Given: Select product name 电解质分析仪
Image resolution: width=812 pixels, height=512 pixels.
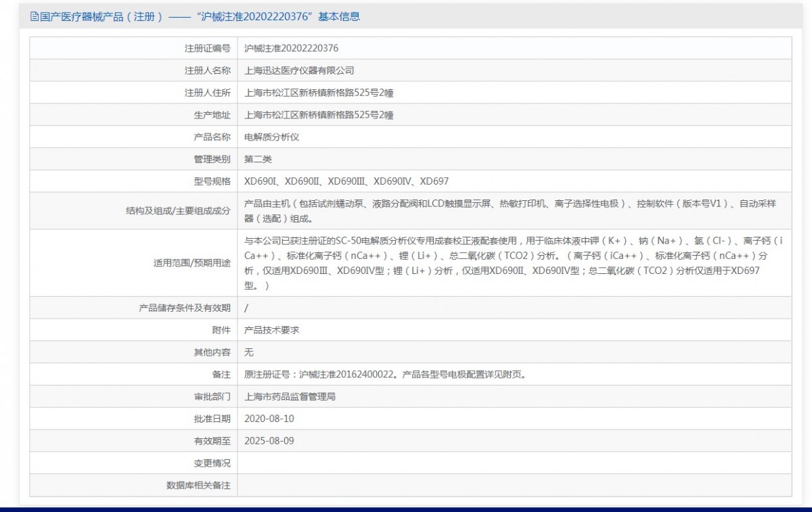Looking at the screenshot, I should click(x=271, y=137).
